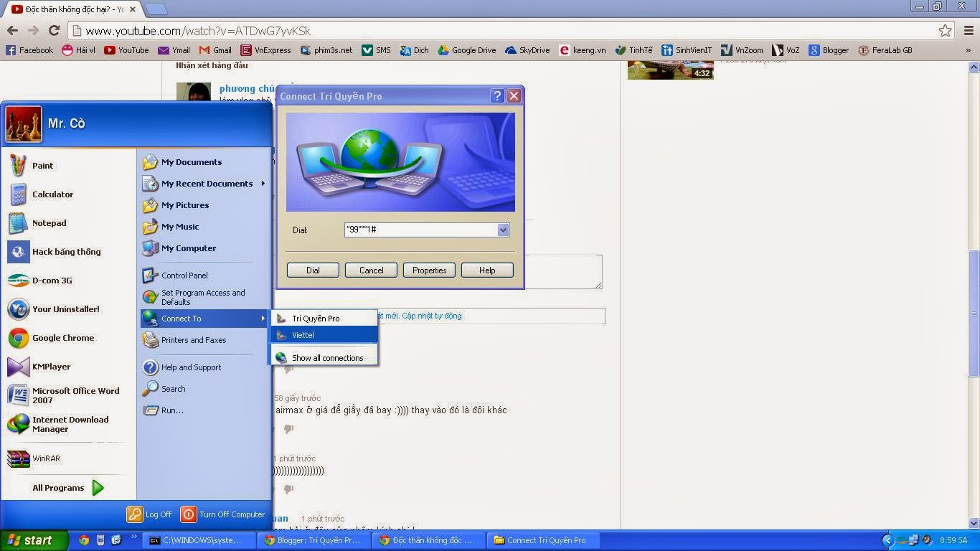
Task: Click Cancel in the Connect dialog
Action: 371,270
